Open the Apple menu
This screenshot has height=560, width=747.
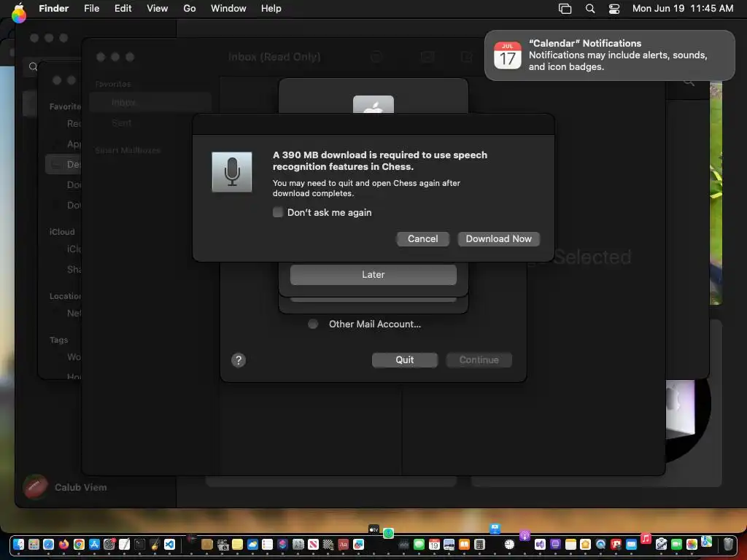(19, 9)
